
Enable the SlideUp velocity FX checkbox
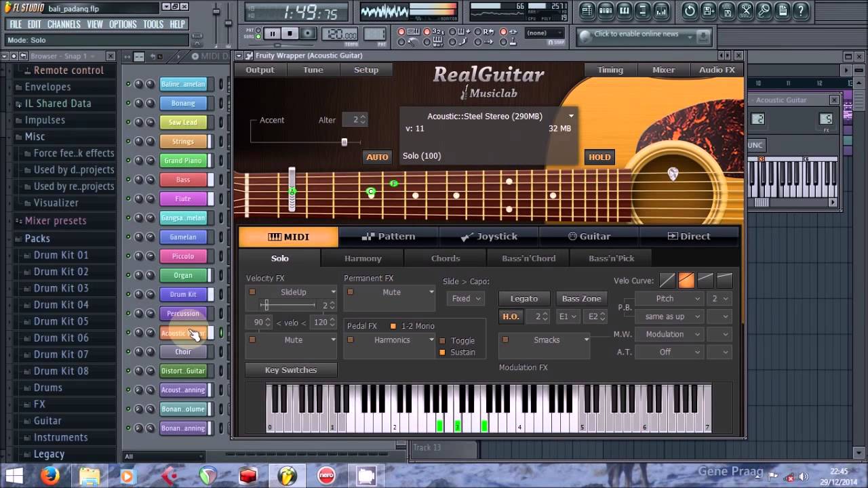pyautogui.click(x=252, y=292)
